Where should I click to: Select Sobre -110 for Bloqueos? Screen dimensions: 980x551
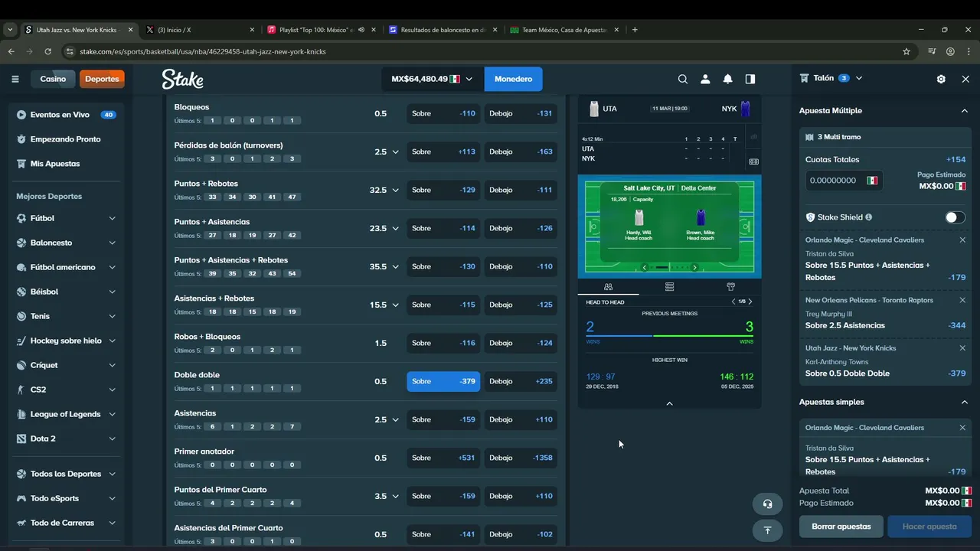coord(443,113)
